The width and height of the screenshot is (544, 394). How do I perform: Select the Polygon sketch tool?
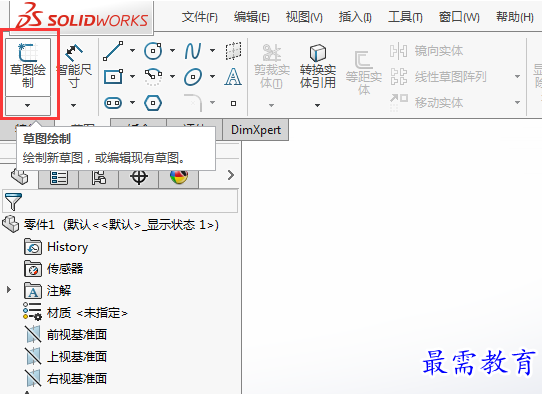tap(153, 103)
